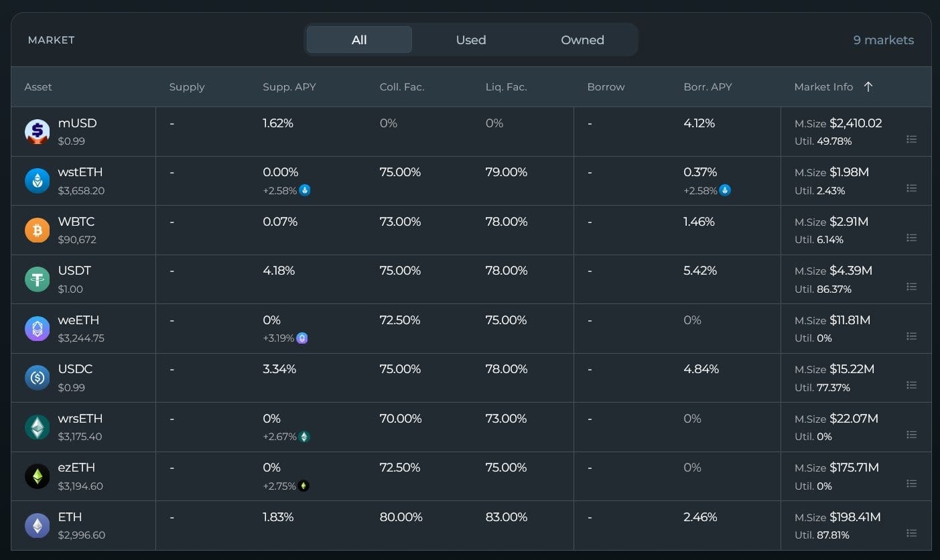Click the mUSD token icon
Image resolution: width=940 pixels, height=560 pixels.
point(38,132)
